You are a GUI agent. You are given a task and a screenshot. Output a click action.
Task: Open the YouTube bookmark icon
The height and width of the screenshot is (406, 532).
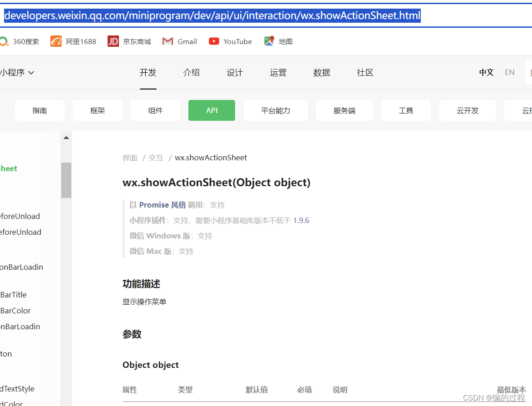(x=214, y=41)
